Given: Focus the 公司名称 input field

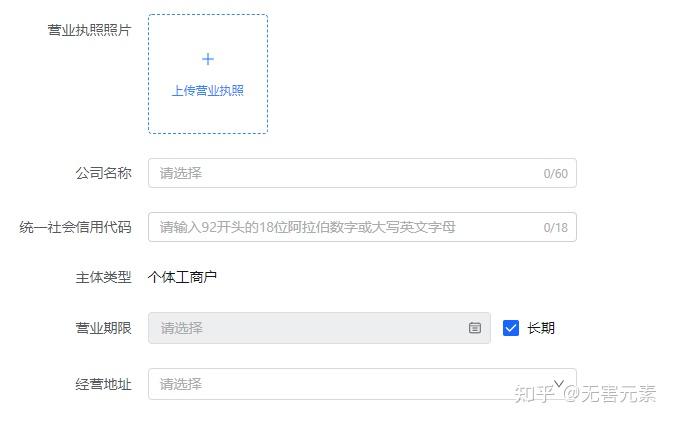Looking at the screenshot, I should 362,173.
